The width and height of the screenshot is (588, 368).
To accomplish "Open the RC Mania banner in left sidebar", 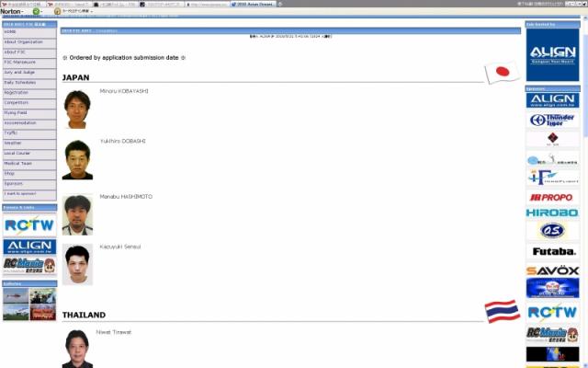I will click(29, 266).
